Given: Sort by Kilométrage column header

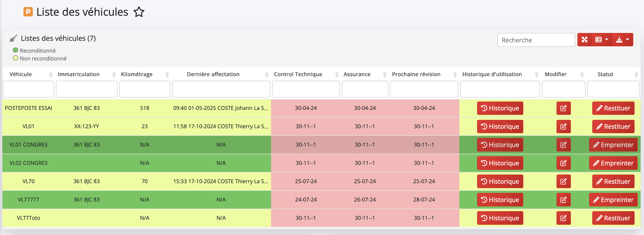Looking at the screenshot, I should pos(137,74).
